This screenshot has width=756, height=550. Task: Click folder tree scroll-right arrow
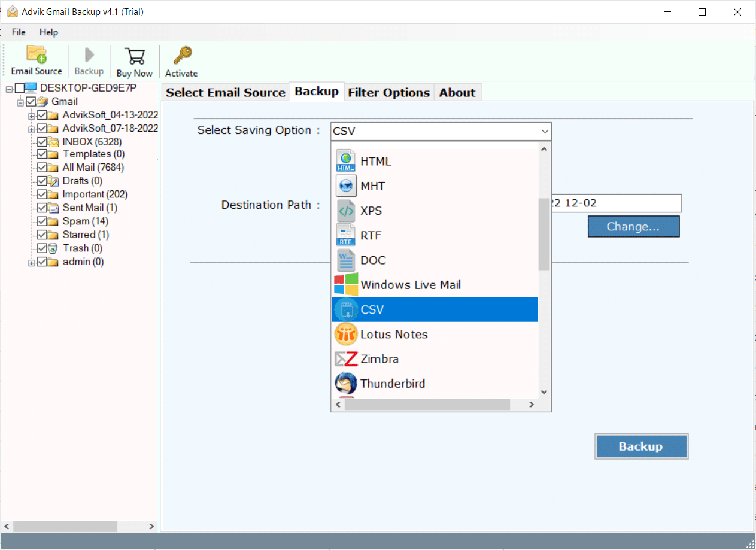pyautogui.click(x=151, y=527)
